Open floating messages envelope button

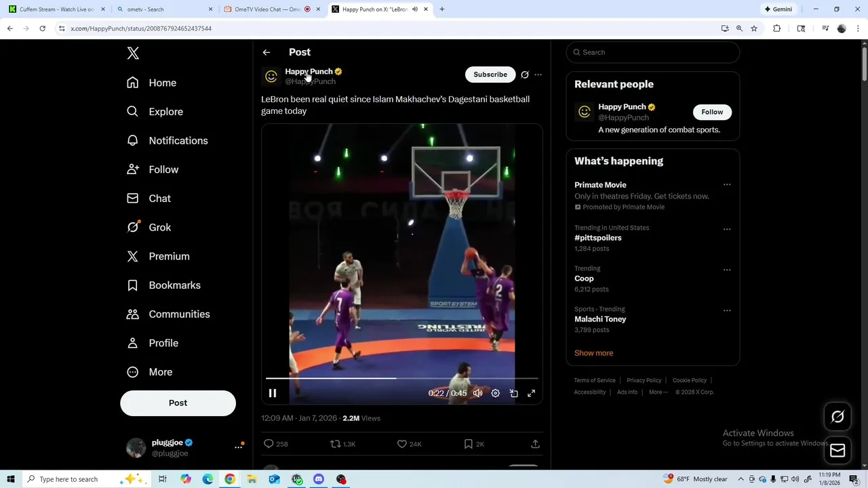837,451
